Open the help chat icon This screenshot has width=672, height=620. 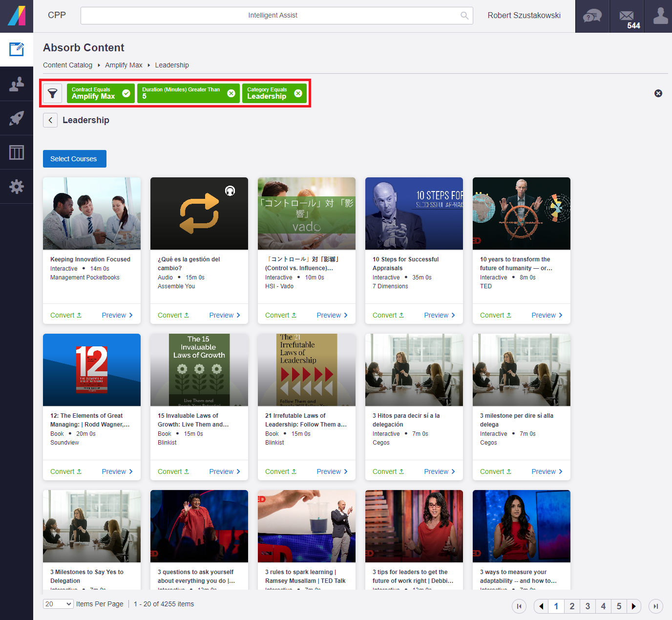tap(592, 16)
